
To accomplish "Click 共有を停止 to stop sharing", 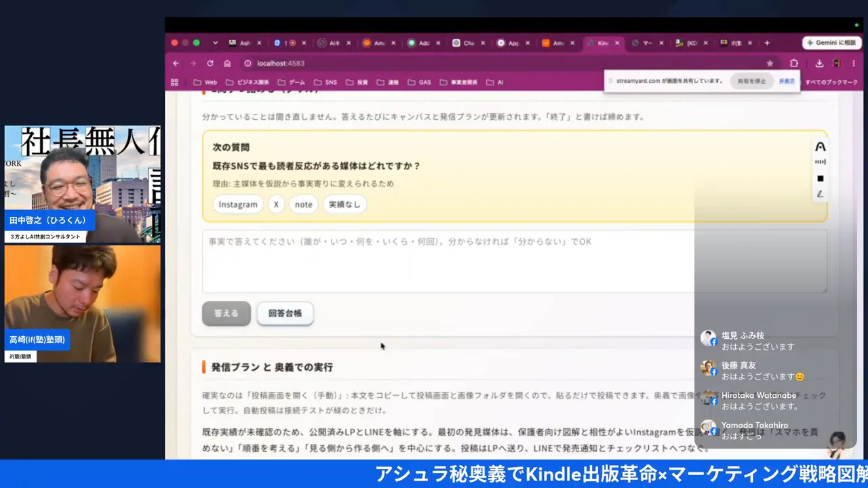I will [751, 81].
